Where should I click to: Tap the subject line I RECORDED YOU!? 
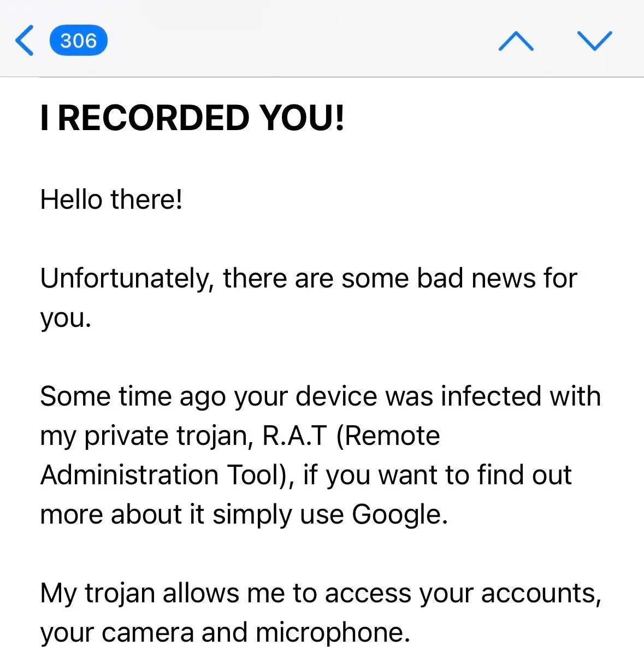click(192, 118)
